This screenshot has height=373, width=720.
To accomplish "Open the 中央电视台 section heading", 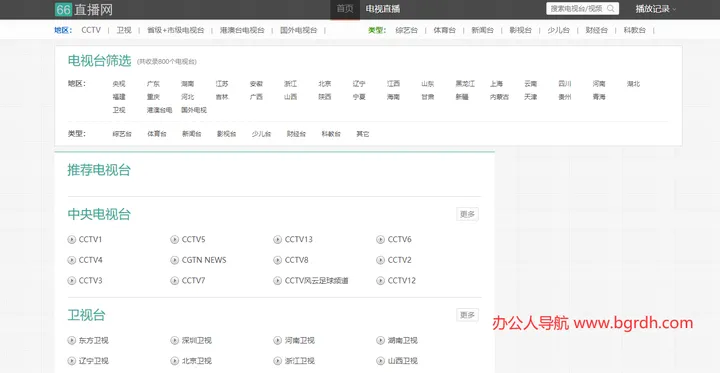I will [99, 215].
